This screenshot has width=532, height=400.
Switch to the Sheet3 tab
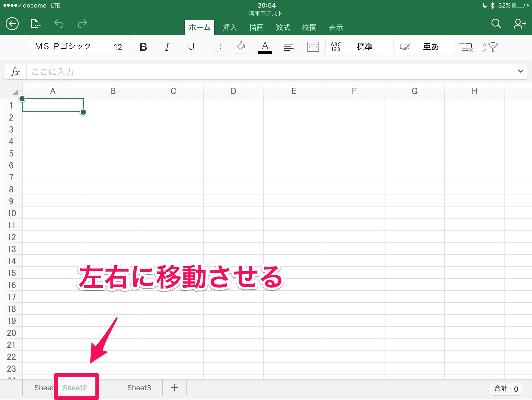(x=139, y=388)
